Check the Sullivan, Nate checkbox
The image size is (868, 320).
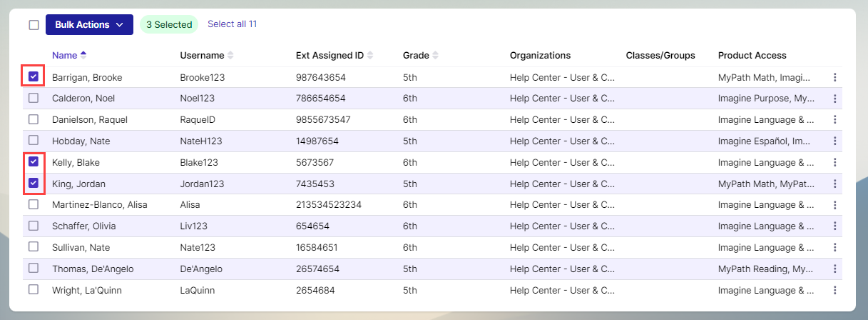click(34, 246)
